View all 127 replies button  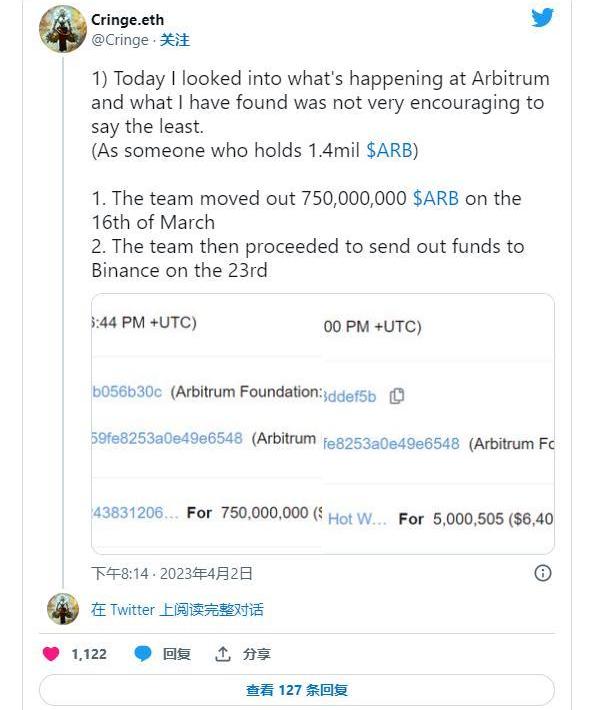296,690
